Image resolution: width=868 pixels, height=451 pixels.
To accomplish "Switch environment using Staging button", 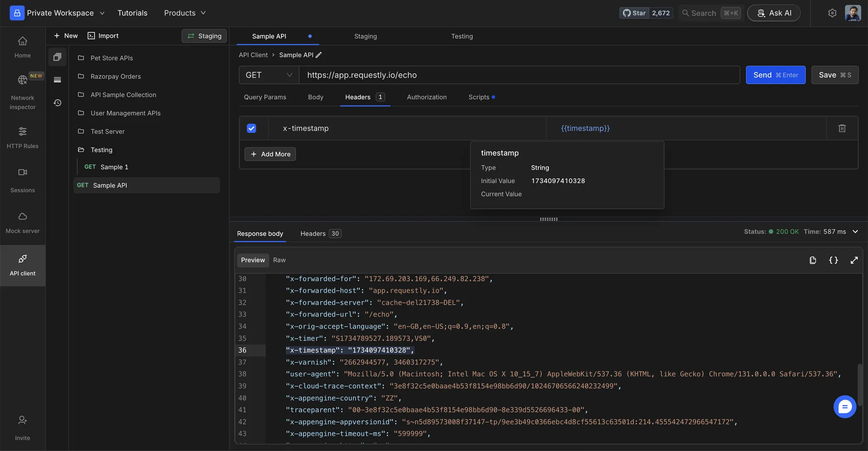I will 204,36.
